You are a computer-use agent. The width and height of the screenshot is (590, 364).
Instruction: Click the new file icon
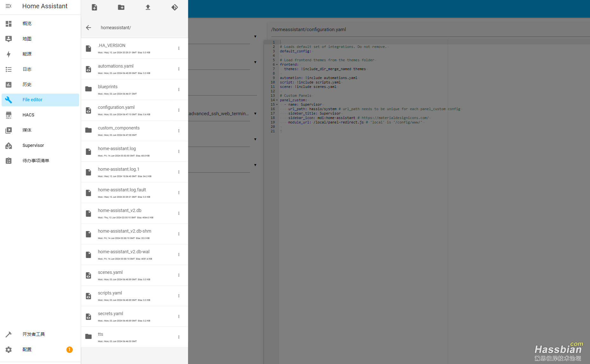tap(94, 7)
